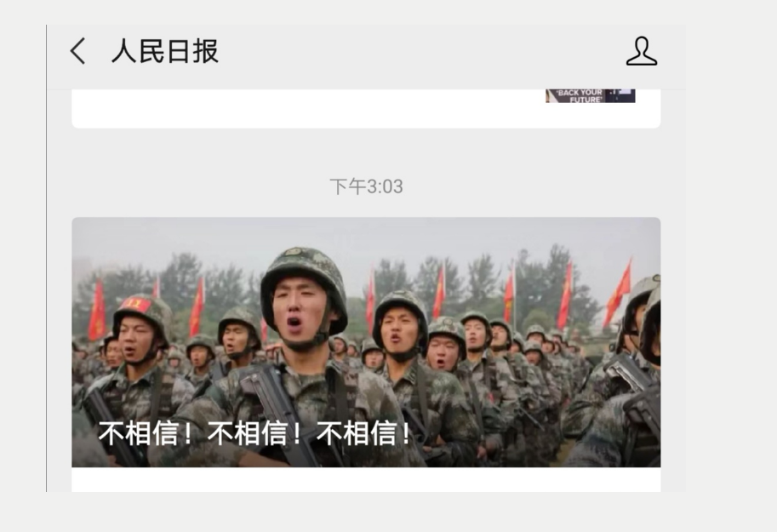The width and height of the screenshot is (777, 532).
Task: Tap the 人民日报 title in header
Action: [165, 50]
